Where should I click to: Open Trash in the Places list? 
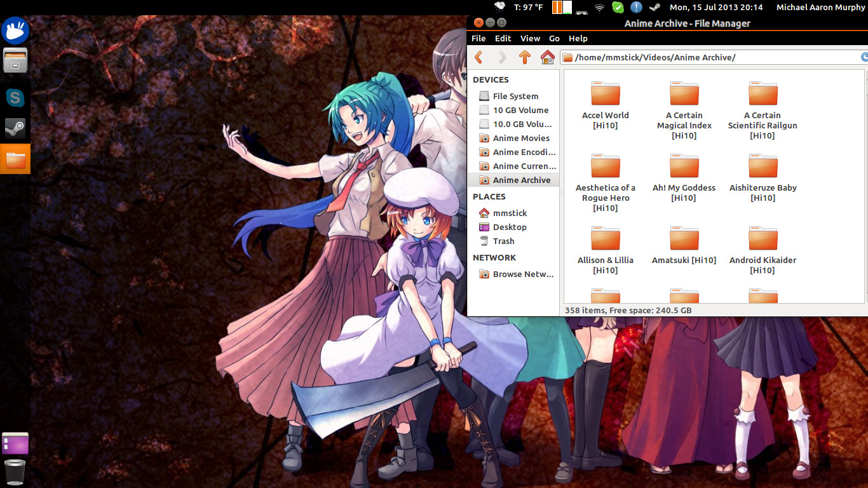click(x=513, y=241)
